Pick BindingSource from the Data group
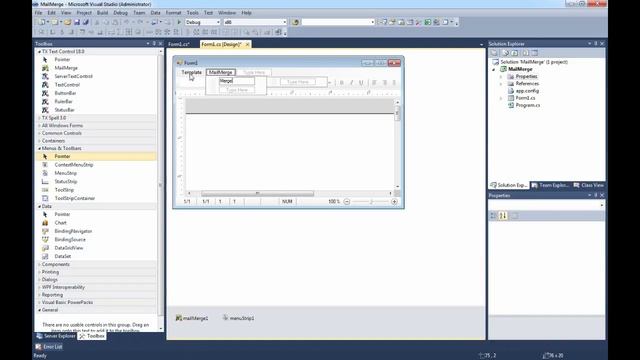This screenshot has height=360, width=640. point(70,240)
